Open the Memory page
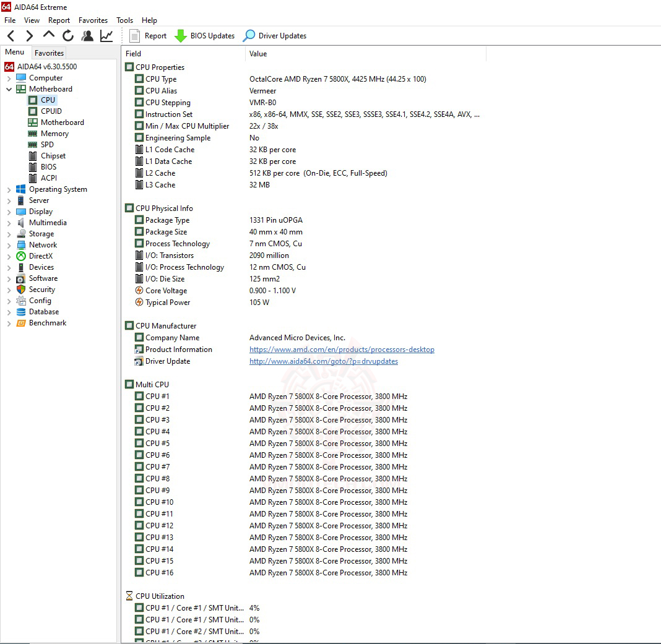Image resolution: width=661 pixels, height=644 pixels. [x=48, y=134]
